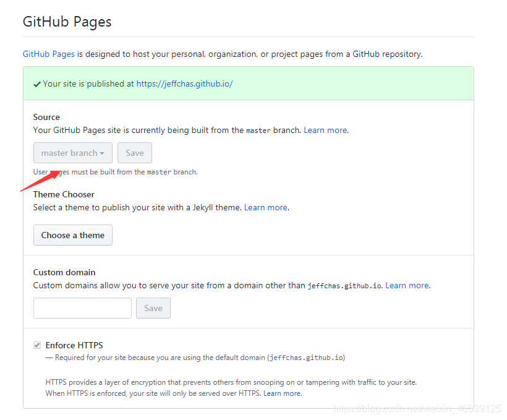Click the GitHub Pages page heading
The image size is (507, 420).
pyautogui.click(x=67, y=22)
